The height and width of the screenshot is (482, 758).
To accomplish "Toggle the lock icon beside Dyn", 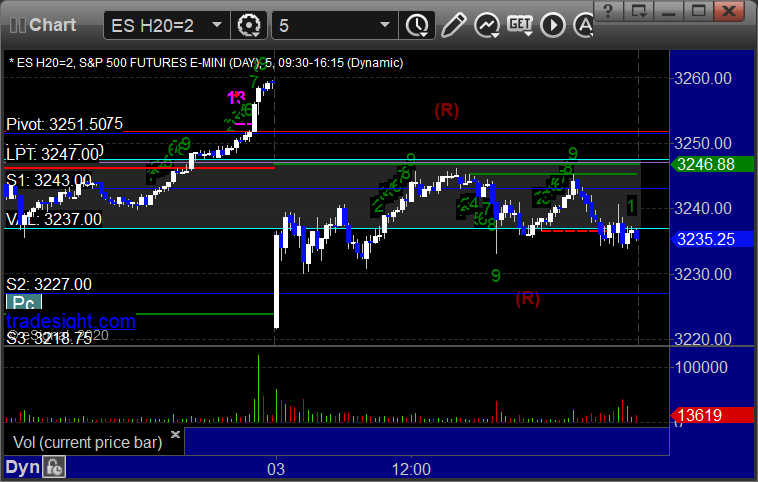I will click(54, 467).
